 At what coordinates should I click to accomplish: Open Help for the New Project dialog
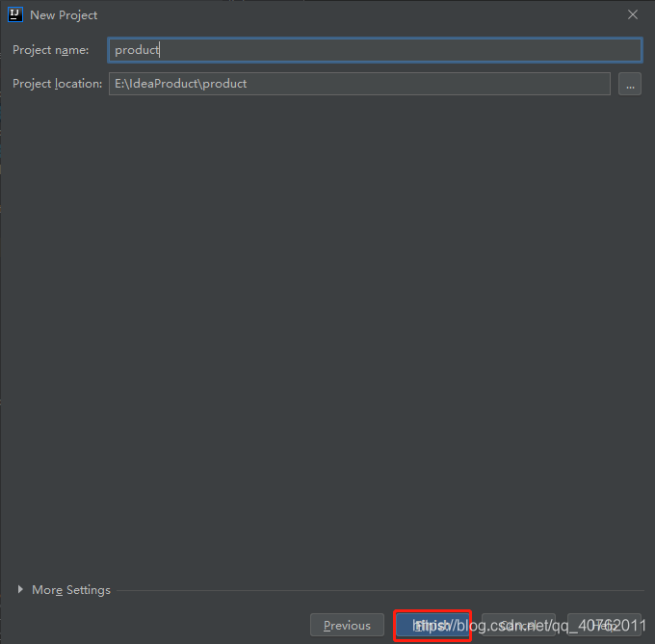coord(604,625)
